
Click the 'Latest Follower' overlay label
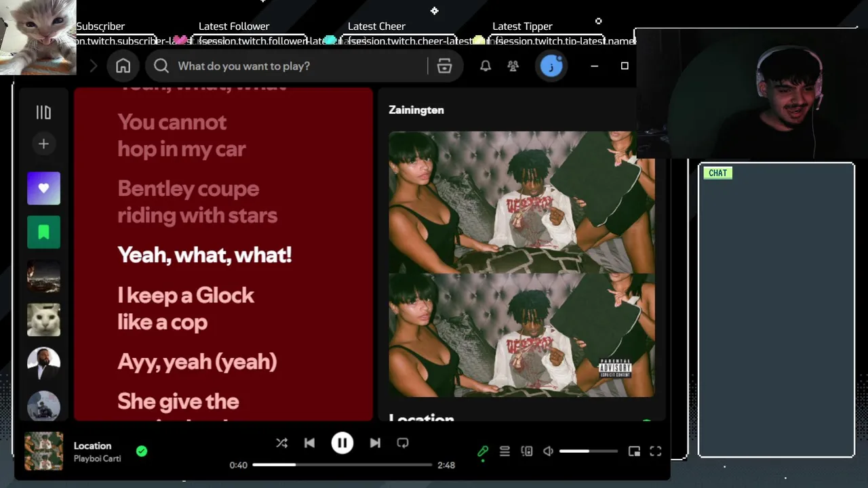pos(234,26)
